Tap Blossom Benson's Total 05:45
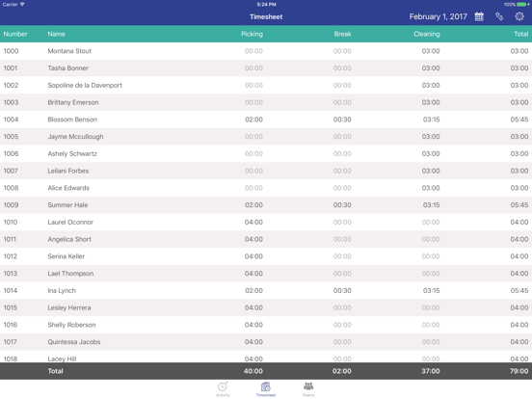532x399 pixels. (519, 120)
